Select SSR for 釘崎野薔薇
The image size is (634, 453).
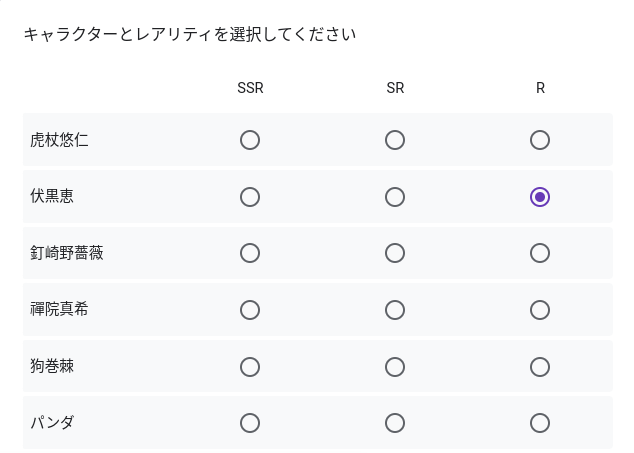click(x=250, y=253)
